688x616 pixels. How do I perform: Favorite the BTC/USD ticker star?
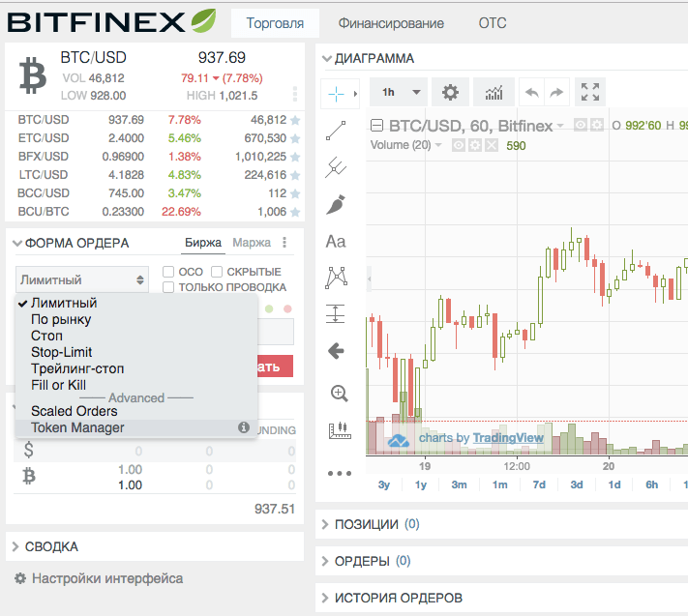point(295,120)
